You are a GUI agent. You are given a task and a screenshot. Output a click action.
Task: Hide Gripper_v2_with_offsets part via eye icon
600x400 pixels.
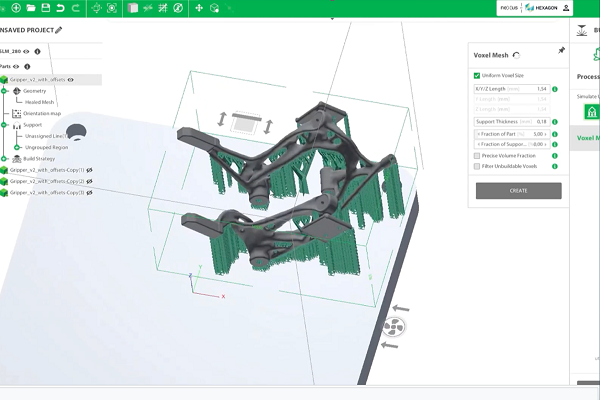click(70, 80)
